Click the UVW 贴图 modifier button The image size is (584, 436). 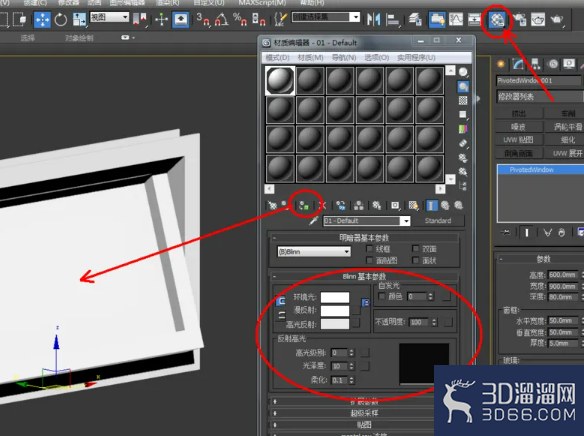click(x=518, y=140)
